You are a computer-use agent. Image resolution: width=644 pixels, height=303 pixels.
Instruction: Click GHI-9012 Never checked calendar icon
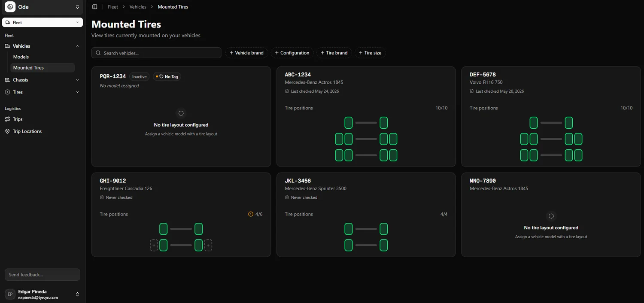tap(102, 197)
